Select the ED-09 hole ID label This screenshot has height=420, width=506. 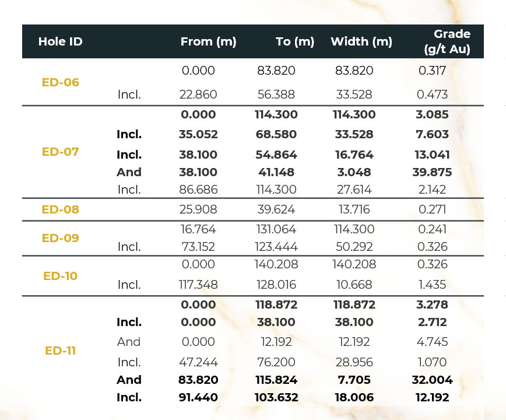coord(60,238)
